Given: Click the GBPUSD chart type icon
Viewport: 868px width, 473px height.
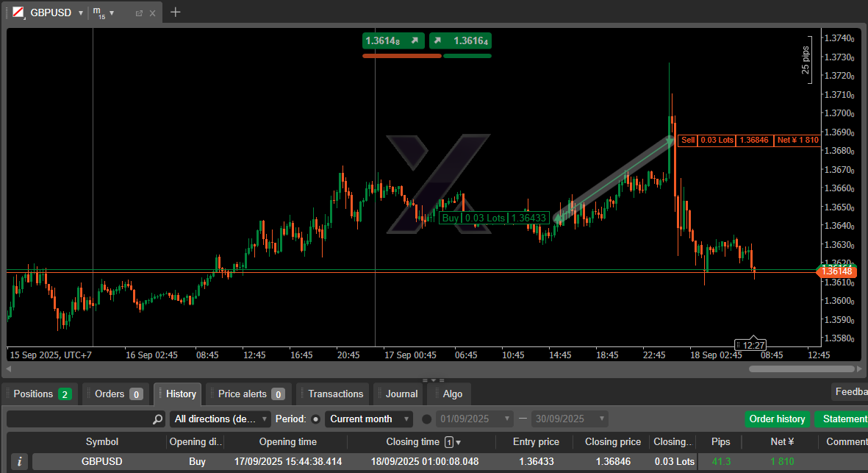Looking at the screenshot, I should point(17,13).
